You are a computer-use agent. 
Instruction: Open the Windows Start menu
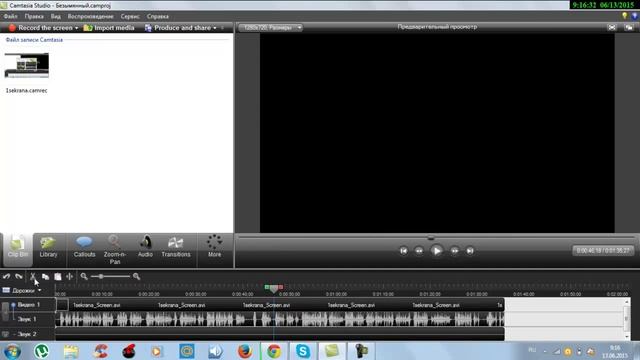click(12, 351)
